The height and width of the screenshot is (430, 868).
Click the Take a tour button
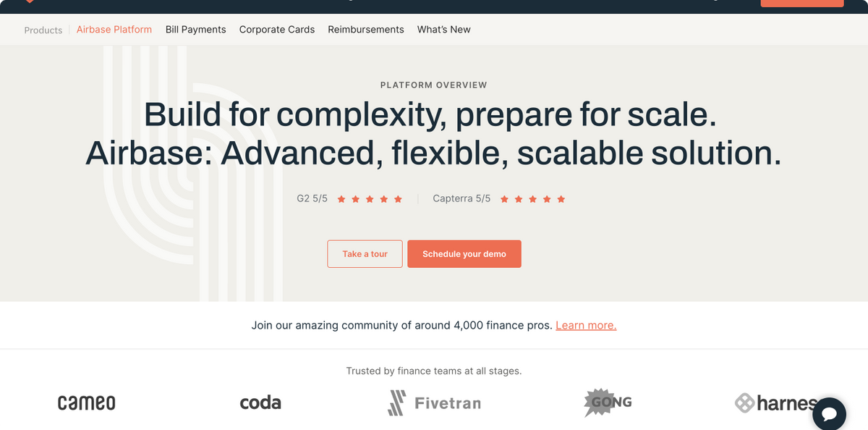tap(365, 254)
